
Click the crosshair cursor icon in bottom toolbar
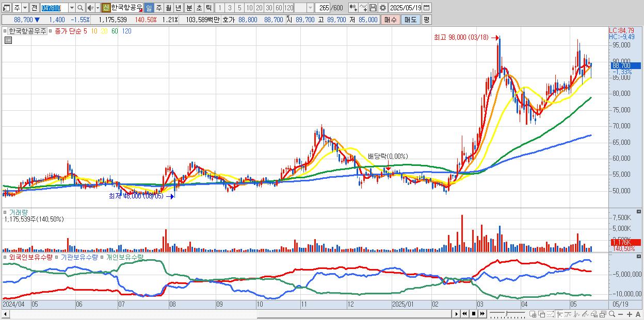(x=559, y=314)
